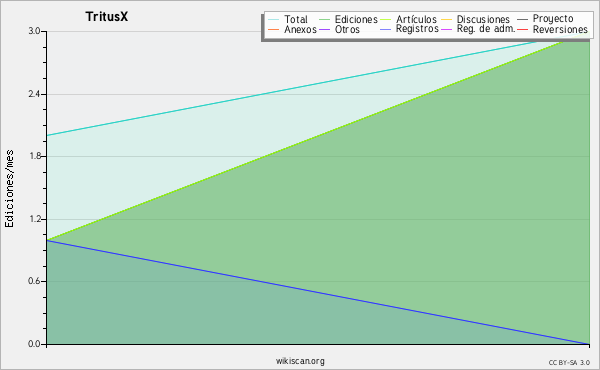
Task: Click the Registros legend label
Action: tap(417, 29)
